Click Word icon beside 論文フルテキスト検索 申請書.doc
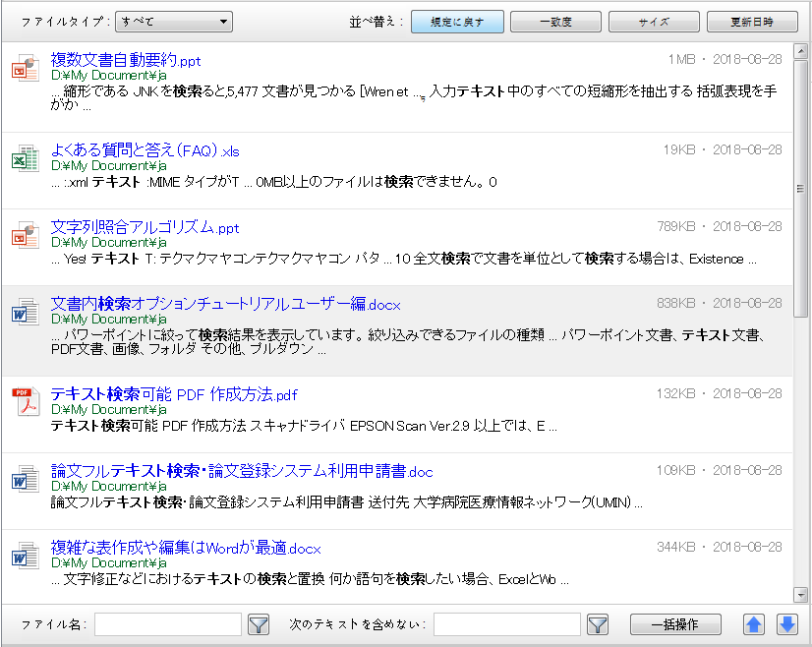Image resolution: width=812 pixels, height=647 pixels. tap(24, 479)
